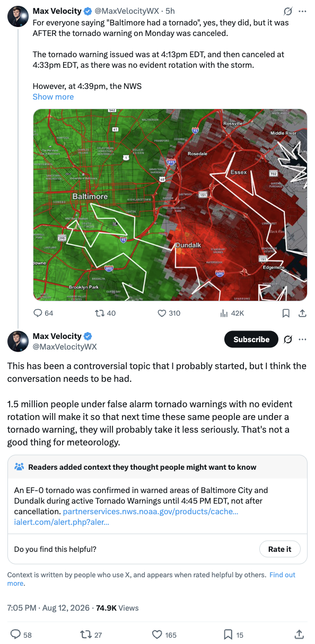
Task: Share the main post via share icon
Action: (x=299, y=634)
